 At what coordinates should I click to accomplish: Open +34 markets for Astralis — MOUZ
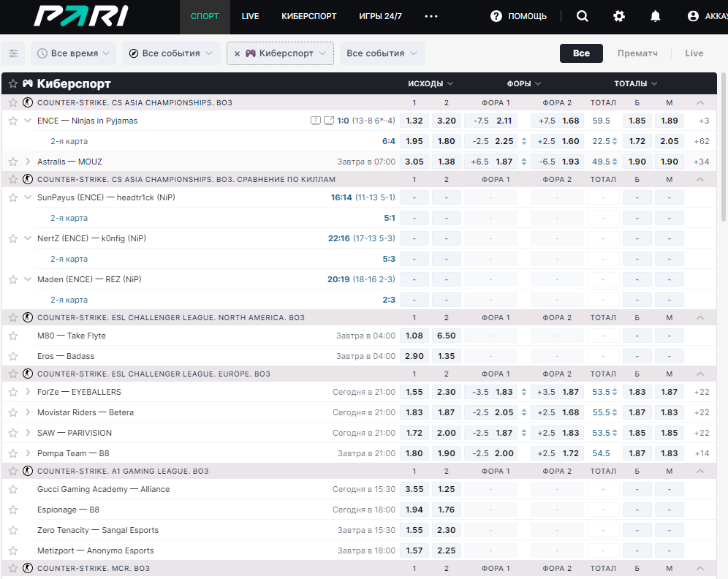tap(702, 162)
